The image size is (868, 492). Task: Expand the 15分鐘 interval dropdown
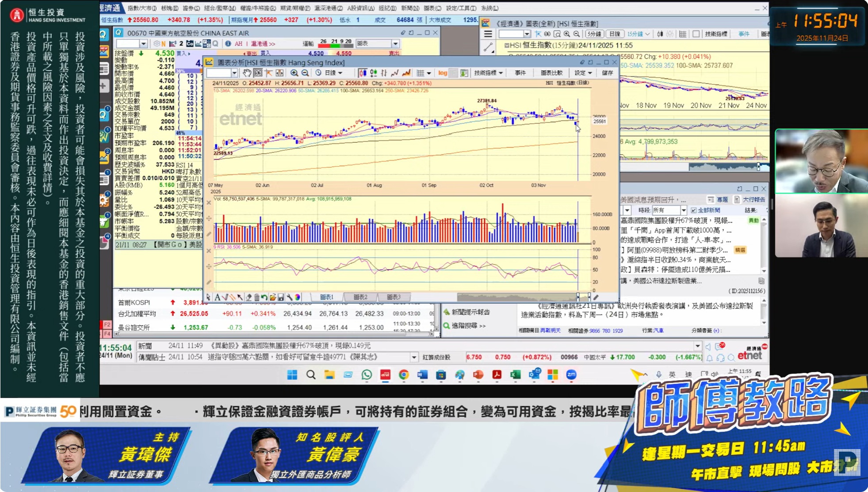click(638, 34)
